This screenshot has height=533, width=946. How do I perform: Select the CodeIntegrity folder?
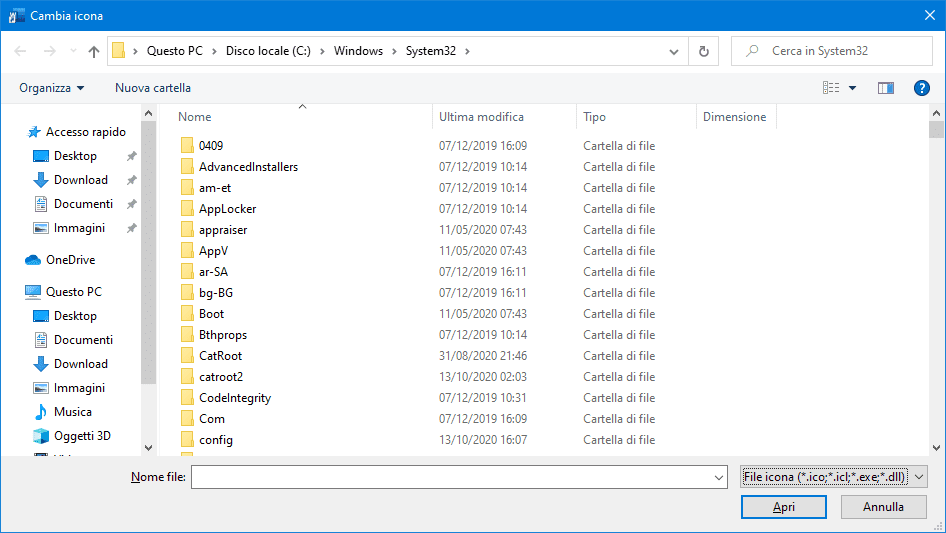(234, 398)
